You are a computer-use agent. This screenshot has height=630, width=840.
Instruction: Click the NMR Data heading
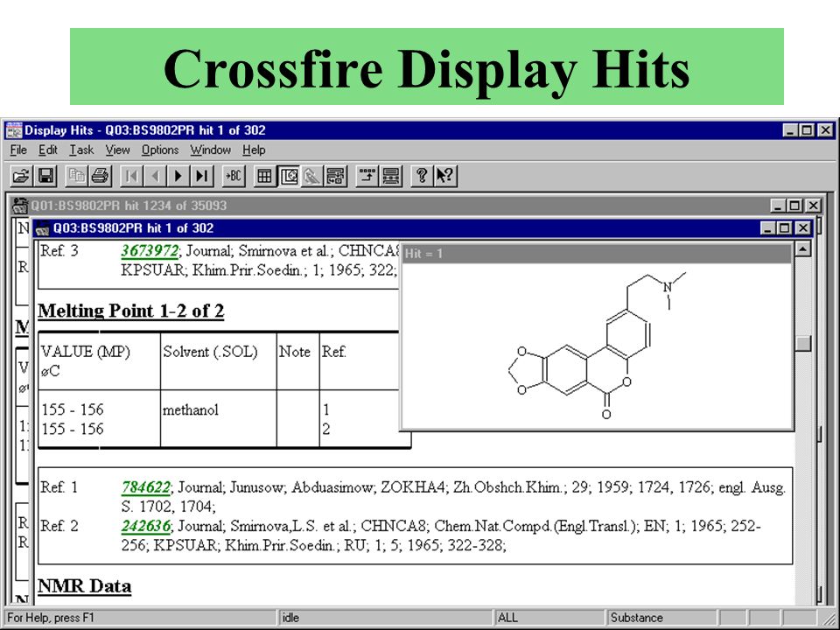(85, 586)
